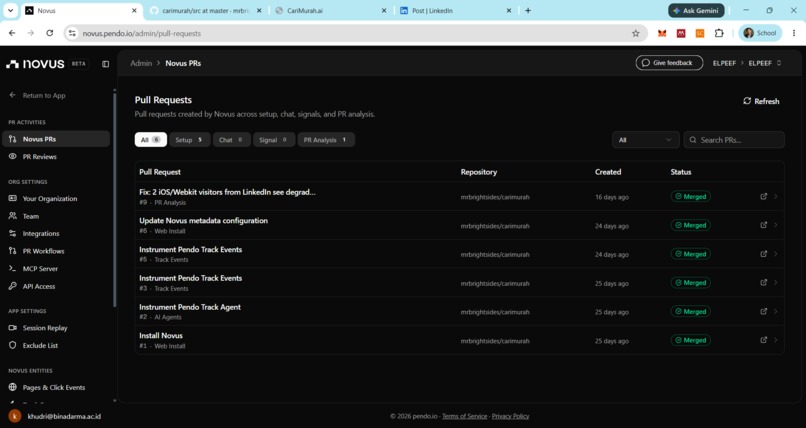Screen dimensions: 806x428
Task: Click the Refresh button
Action: (x=761, y=101)
